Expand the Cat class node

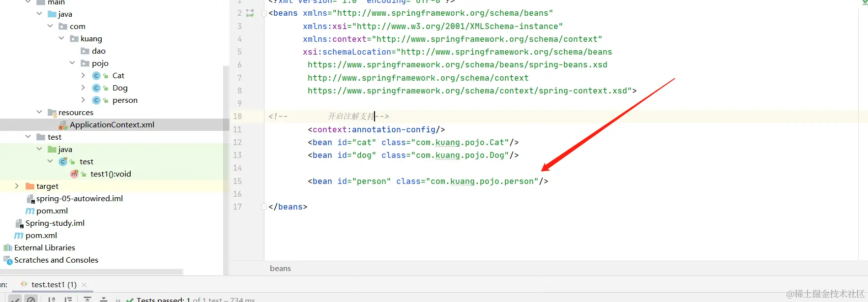pos(83,75)
